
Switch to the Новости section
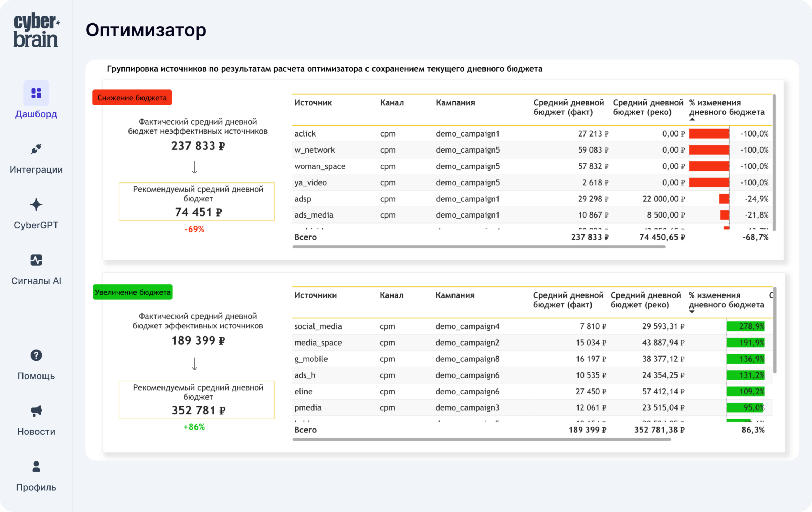coord(36,431)
